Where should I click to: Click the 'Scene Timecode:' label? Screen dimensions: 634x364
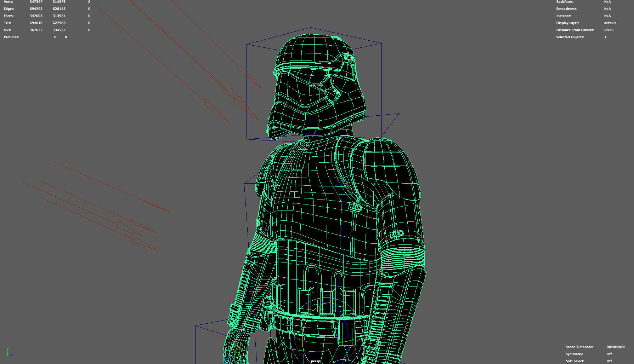pyautogui.click(x=579, y=347)
